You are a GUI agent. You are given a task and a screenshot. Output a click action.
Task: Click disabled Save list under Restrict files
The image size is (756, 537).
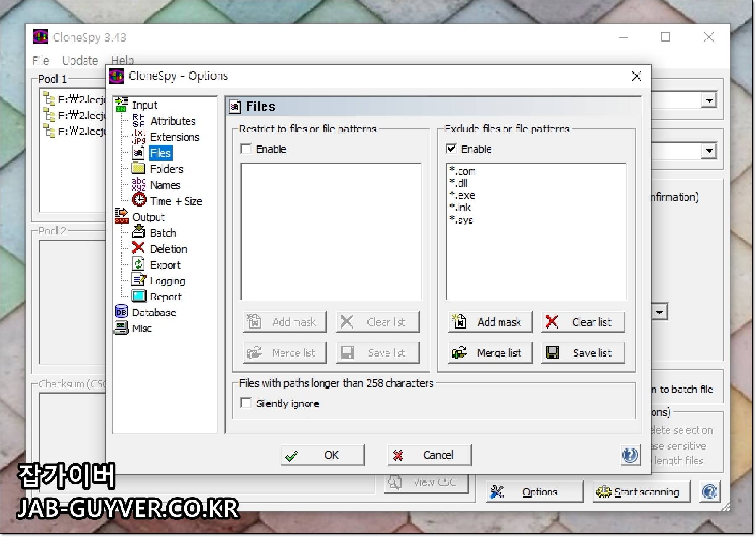point(378,353)
